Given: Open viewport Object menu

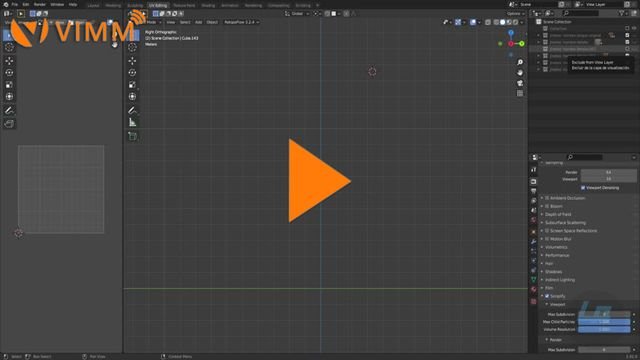Looking at the screenshot, I should click(212, 22).
